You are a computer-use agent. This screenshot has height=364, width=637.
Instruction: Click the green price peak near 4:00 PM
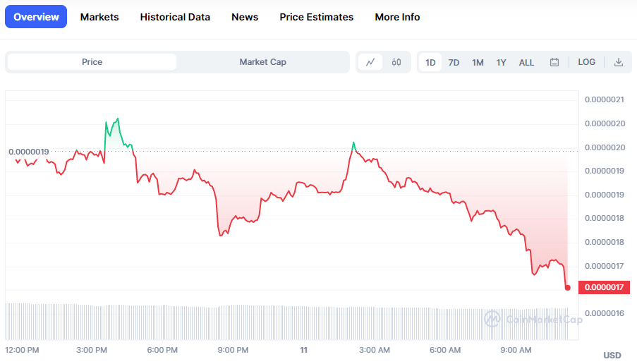tap(118, 119)
